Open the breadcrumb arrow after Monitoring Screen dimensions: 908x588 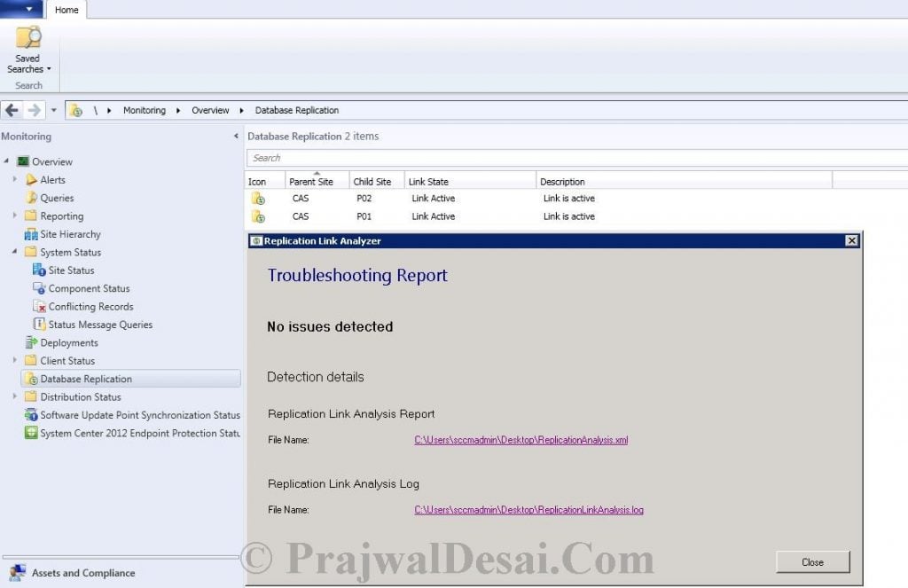click(178, 110)
